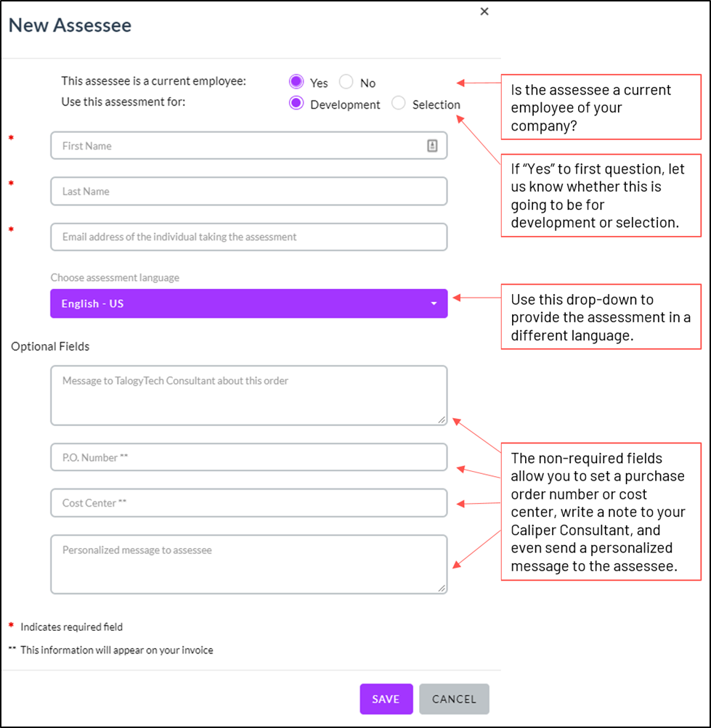Click the resize handle on message textarea

point(442,420)
